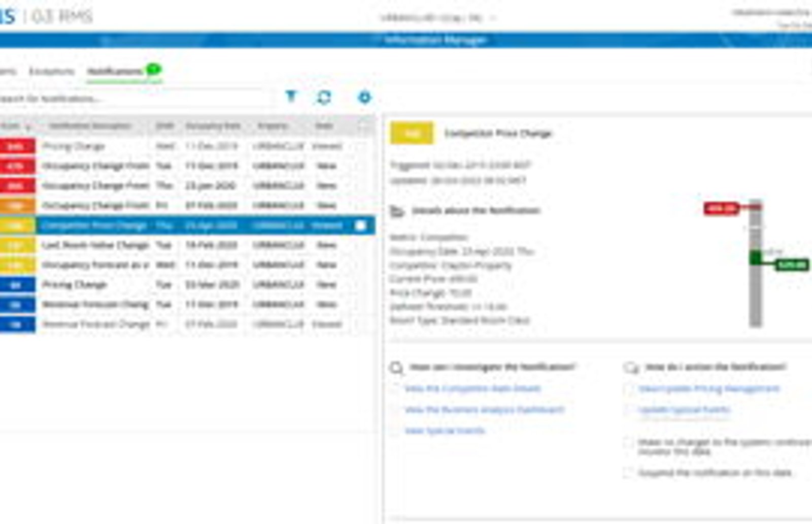
Task: Open View the Business Analysis Dashboard link
Action: pos(485,410)
